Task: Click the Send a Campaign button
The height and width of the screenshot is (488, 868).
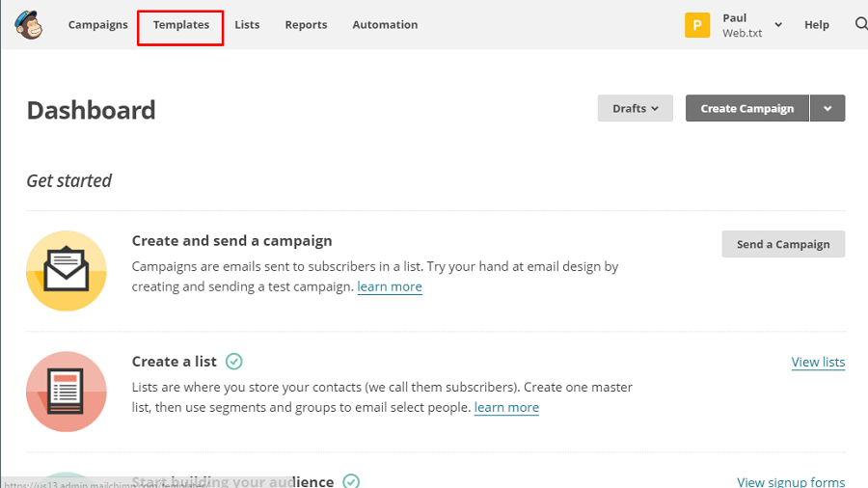Action: click(x=783, y=244)
